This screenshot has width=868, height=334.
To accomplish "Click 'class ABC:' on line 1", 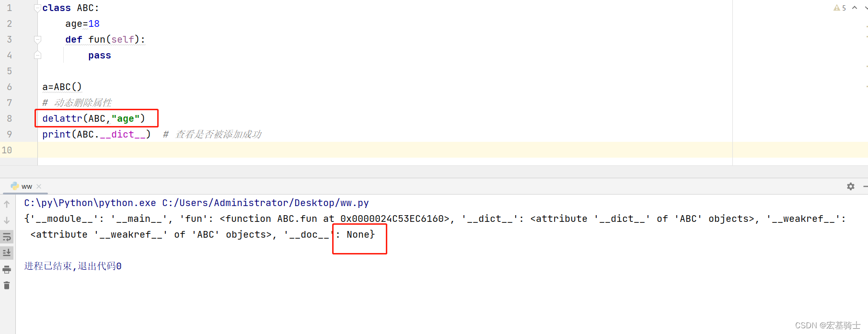I will tap(70, 8).
